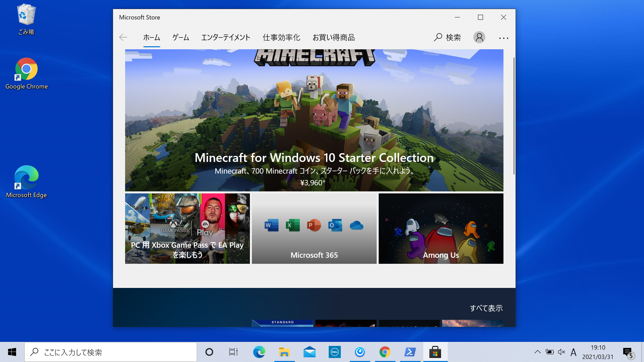This screenshot has width=644, height=362.
Task: Select the Google Chrome desktop shortcut
Action: coord(26,74)
